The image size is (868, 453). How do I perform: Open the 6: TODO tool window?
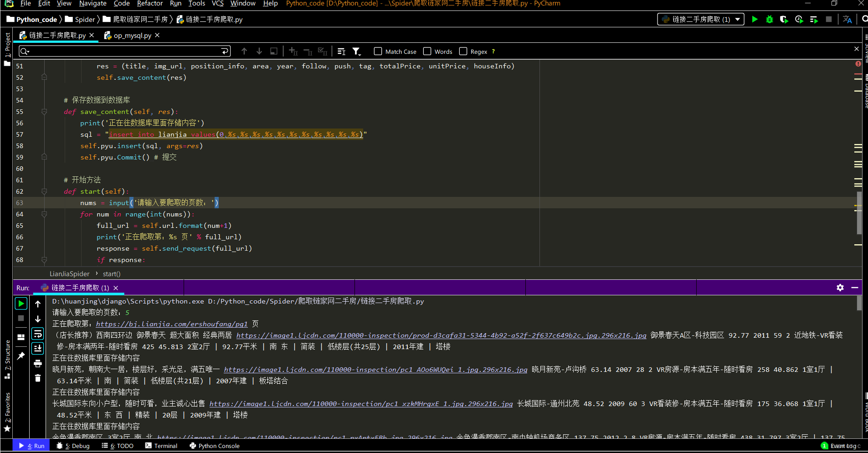tap(118, 446)
